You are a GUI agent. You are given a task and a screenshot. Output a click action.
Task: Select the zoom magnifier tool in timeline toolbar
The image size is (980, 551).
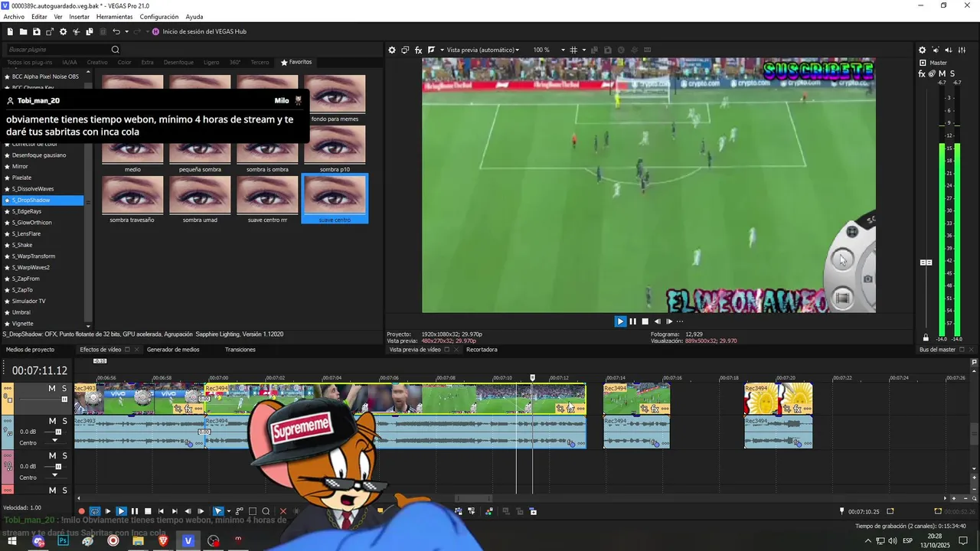(266, 511)
